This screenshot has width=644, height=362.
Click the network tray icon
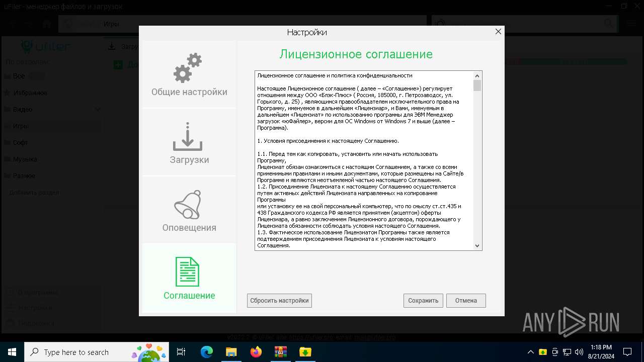click(567, 352)
